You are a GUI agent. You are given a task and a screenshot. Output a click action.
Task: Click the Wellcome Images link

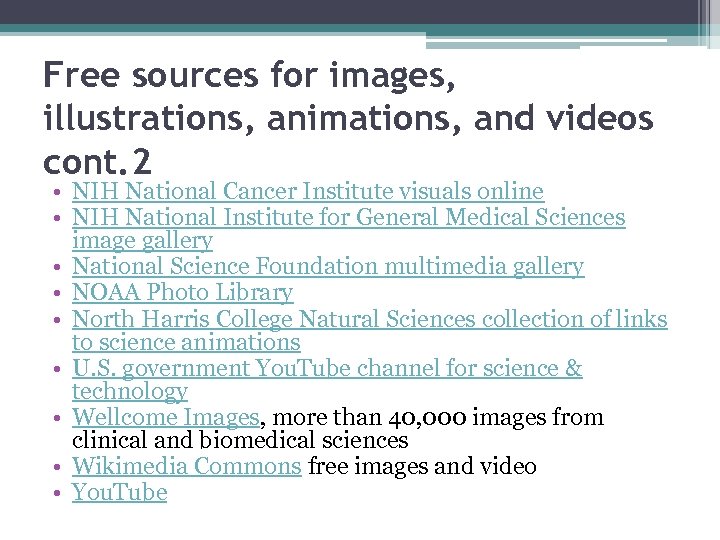point(166,417)
